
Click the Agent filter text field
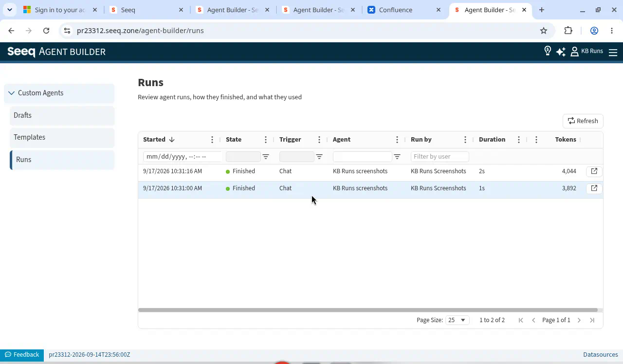363,157
